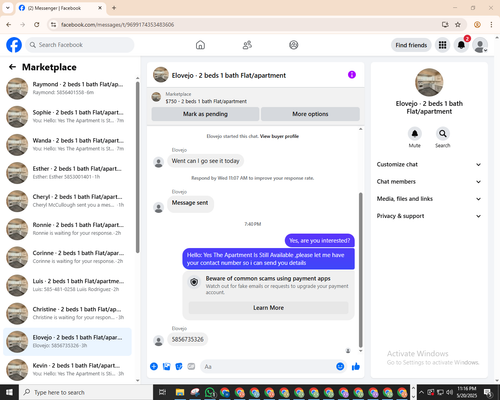500x400 pixels.
Task: Open the emoji picker smiley
Action: point(340,367)
